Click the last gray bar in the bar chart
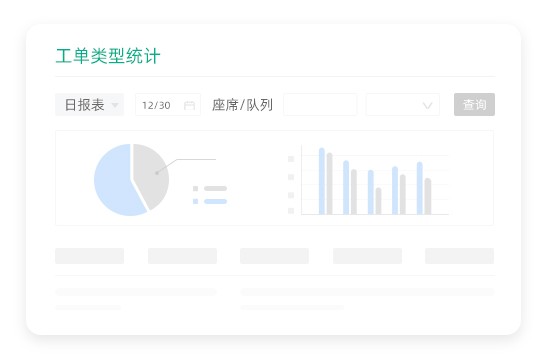Viewport: 540px width, 360px height. tap(428, 196)
